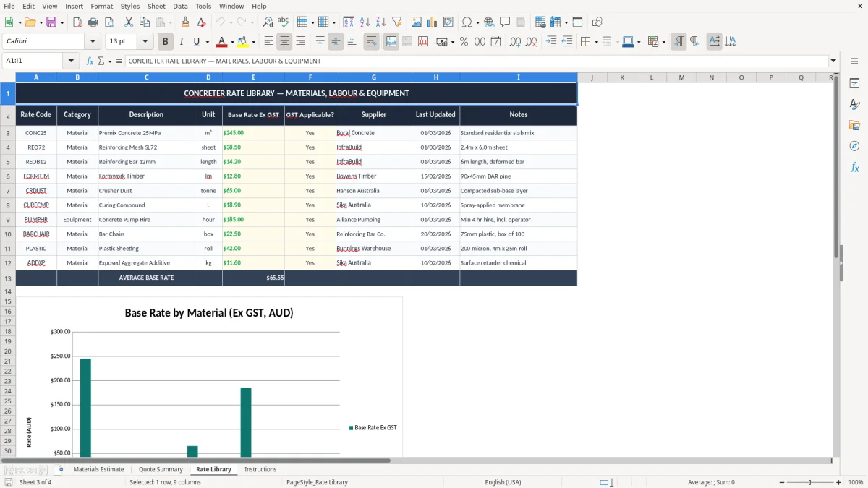Run the Spelling check icon
This screenshot has height=488, width=868.
(x=284, y=22)
